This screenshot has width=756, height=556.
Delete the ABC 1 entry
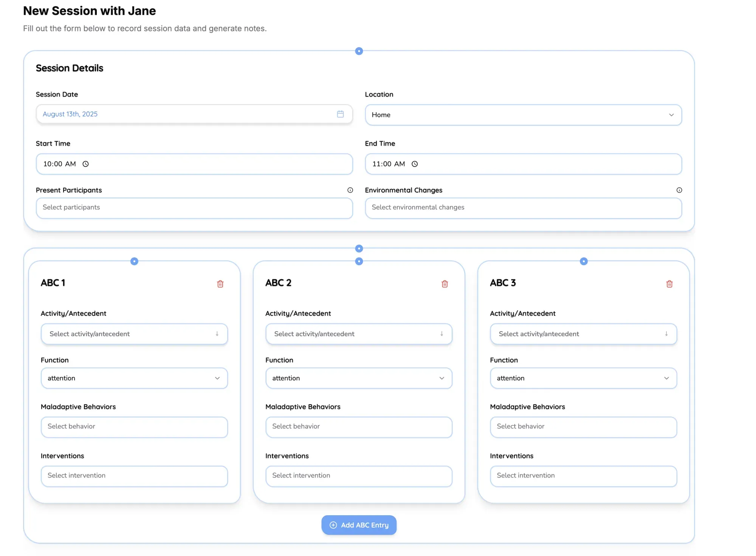click(220, 284)
